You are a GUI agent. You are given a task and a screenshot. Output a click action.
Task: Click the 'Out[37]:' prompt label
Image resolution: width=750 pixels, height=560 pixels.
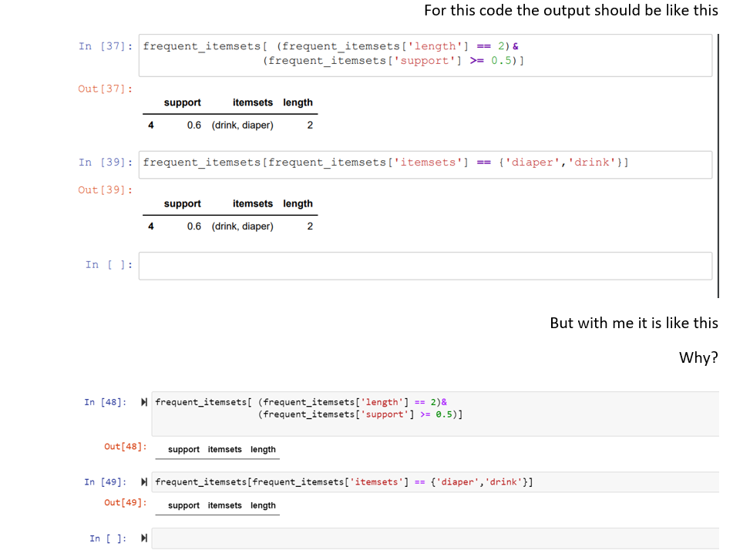pos(106,89)
